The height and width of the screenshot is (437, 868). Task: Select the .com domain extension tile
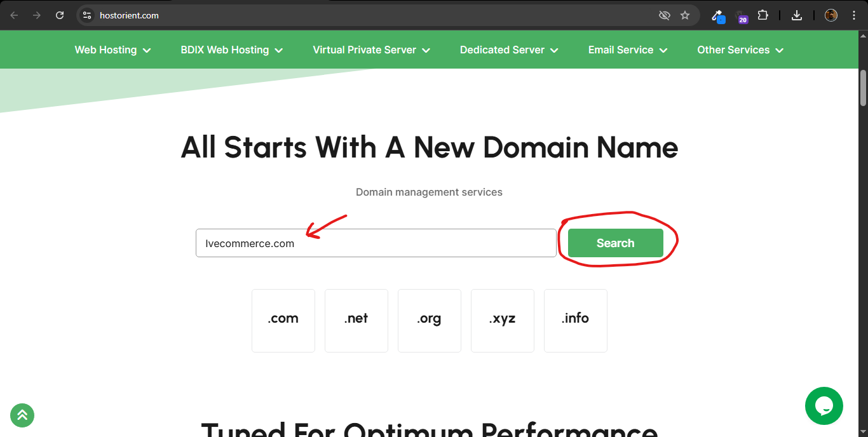click(283, 320)
